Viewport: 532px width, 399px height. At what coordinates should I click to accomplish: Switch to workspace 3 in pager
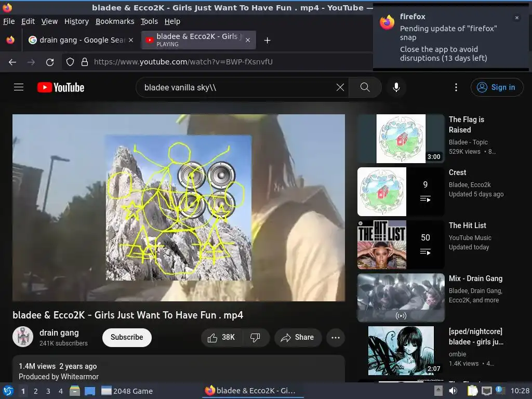coord(48,391)
